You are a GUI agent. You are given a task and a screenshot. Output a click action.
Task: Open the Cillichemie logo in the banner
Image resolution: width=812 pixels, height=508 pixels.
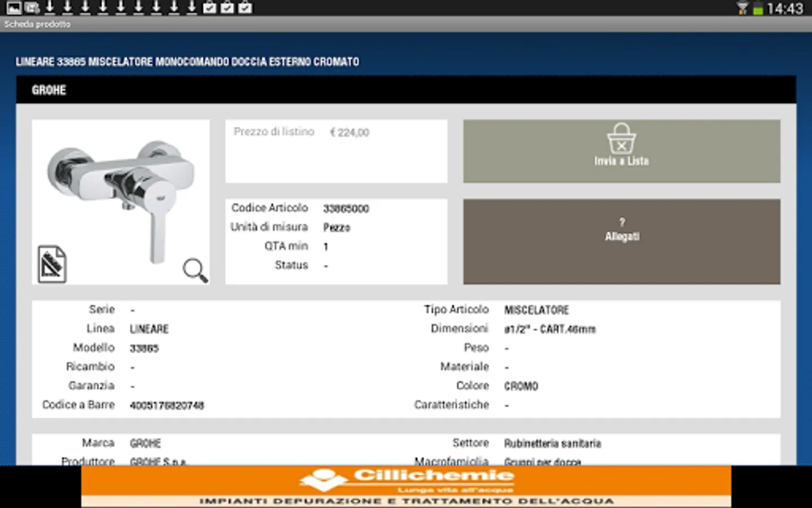[323, 479]
